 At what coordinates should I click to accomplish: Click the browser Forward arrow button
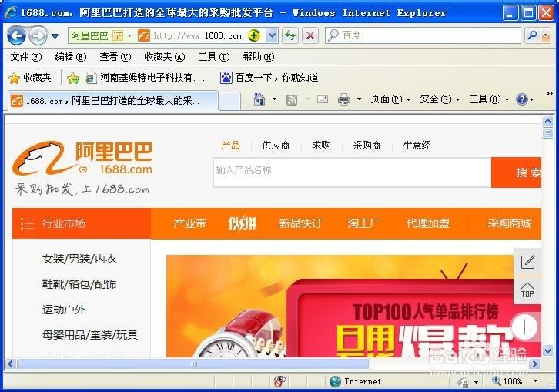[x=38, y=35]
